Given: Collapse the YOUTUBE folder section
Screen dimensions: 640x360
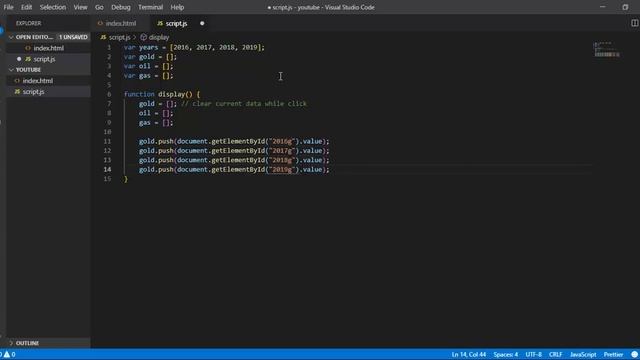Looking at the screenshot, I should pyautogui.click(x=11, y=70).
